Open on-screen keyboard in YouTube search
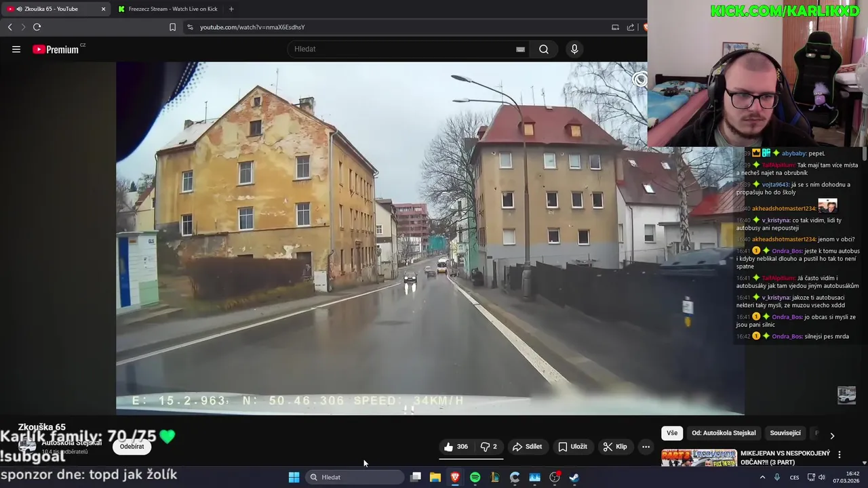Viewport: 868px width, 488px height. click(x=520, y=49)
